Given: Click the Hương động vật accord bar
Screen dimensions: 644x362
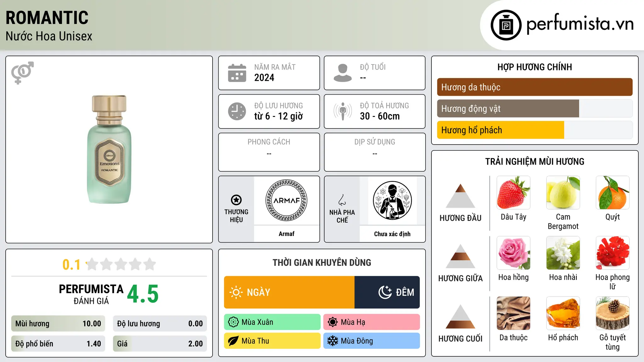Looking at the screenshot, I should [x=535, y=108].
